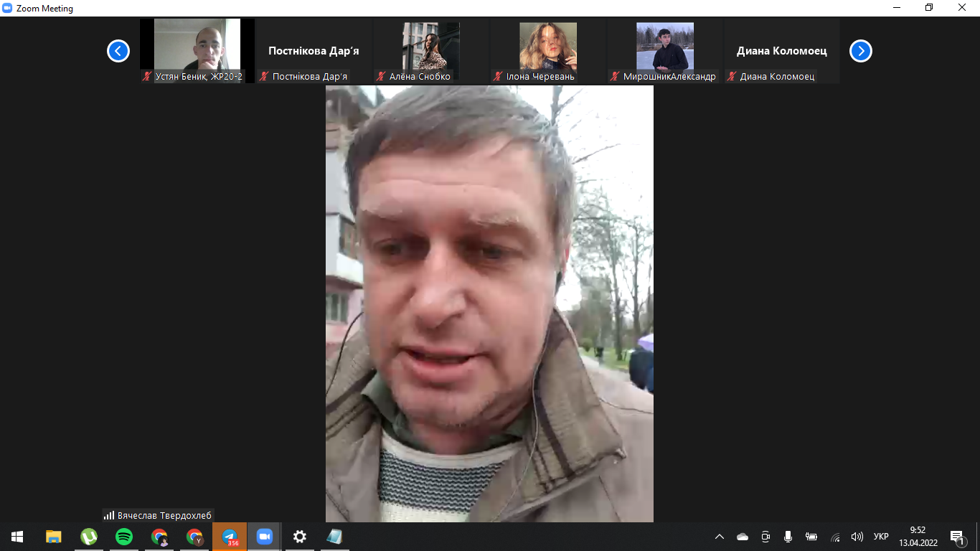The width and height of the screenshot is (980, 551).
Task: Click the microphone in-use tray icon
Action: tap(788, 537)
